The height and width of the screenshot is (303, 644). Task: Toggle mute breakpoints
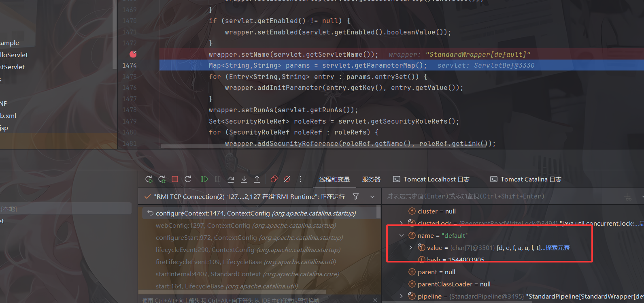(287, 179)
